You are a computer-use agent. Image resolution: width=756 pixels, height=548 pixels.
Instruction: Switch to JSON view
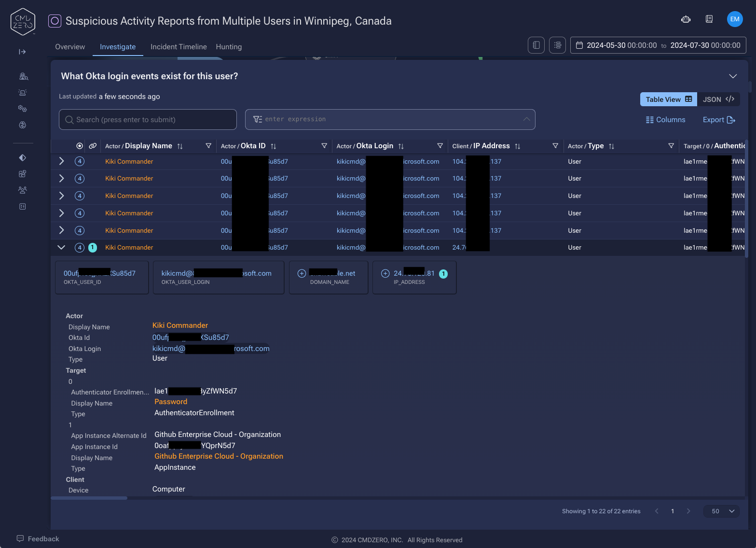718,99
